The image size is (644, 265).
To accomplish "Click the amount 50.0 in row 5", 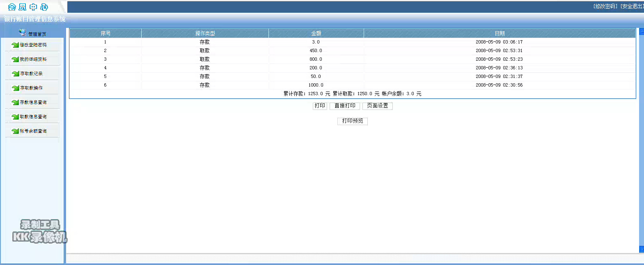I will (316, 76).
